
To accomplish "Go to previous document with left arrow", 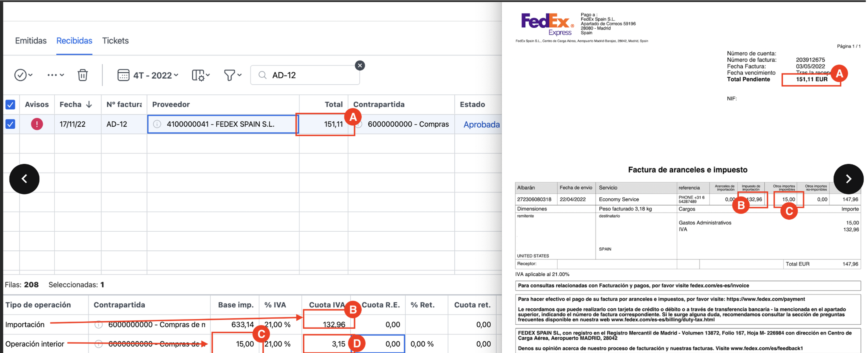I will (24, 179).
